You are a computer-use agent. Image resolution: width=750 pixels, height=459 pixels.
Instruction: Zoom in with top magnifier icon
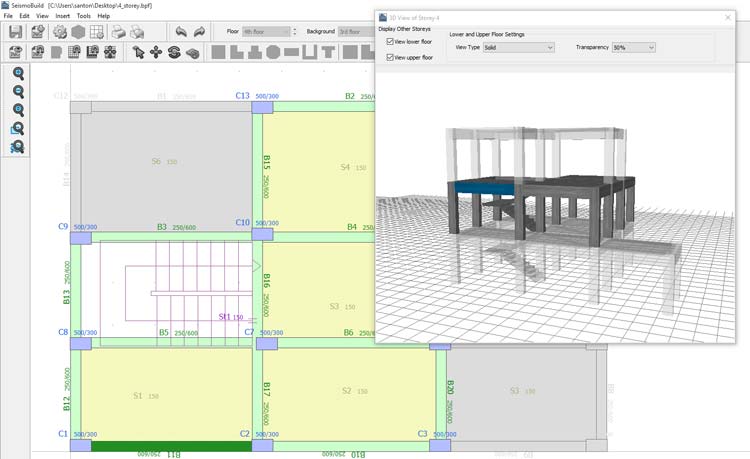click(x=18, y=73)
